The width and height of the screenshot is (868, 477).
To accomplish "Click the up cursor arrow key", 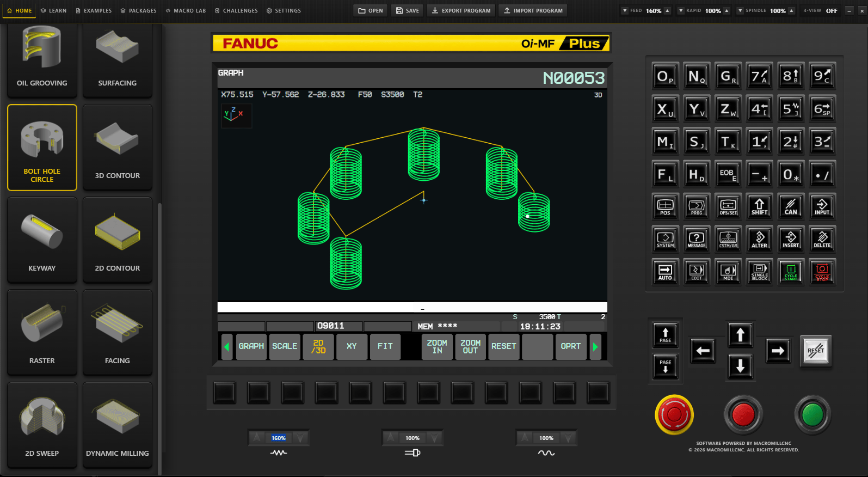I will click(x=740, y=335).
